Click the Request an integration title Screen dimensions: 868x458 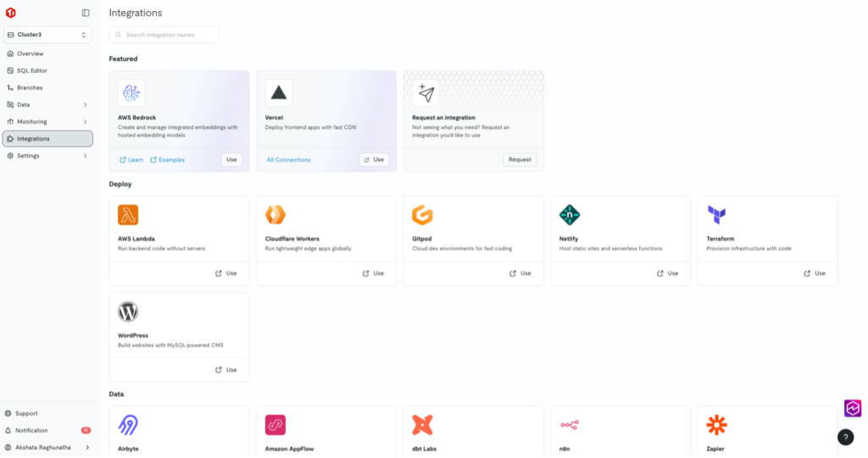point(443,118)
